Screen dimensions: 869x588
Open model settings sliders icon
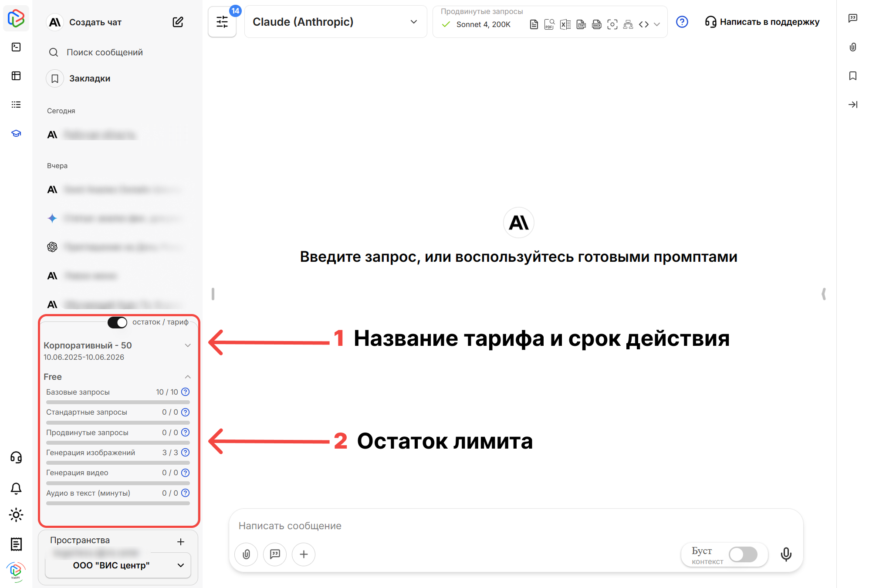pyautogui.click(x=222, y=22)
